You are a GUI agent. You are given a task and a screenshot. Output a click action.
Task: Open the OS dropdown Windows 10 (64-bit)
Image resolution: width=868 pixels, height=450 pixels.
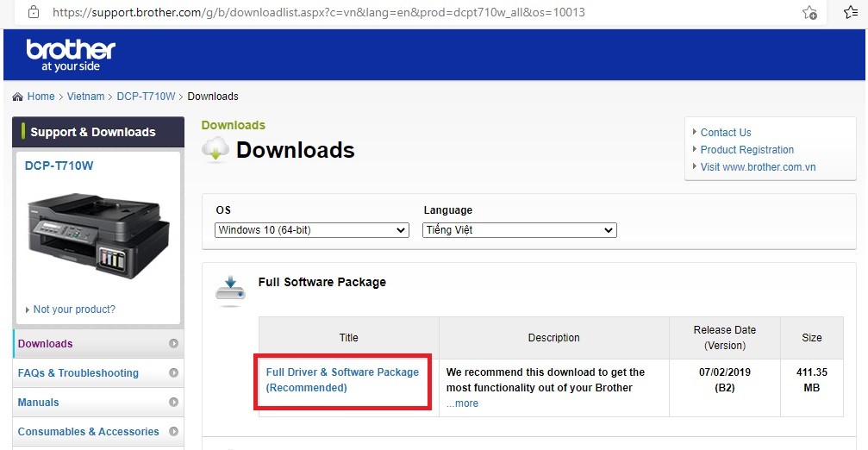(x=312, y=229)
